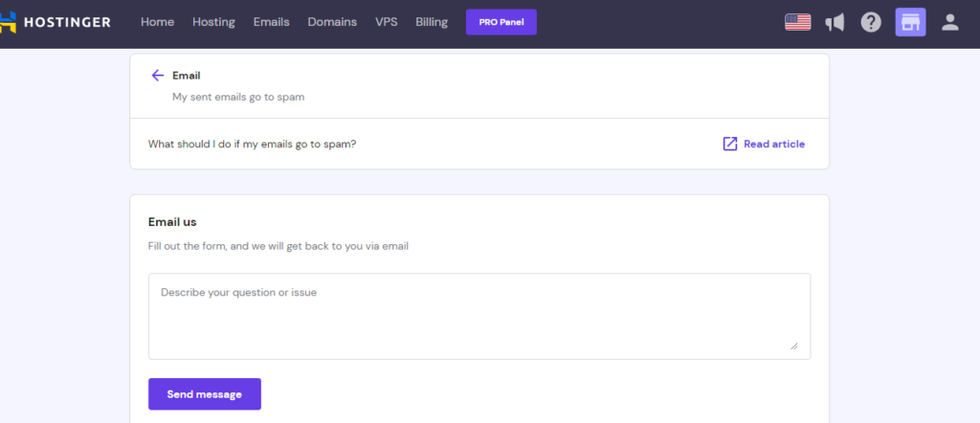
Task: Open the store marketplace icon
Action: [x=910, y=22]
